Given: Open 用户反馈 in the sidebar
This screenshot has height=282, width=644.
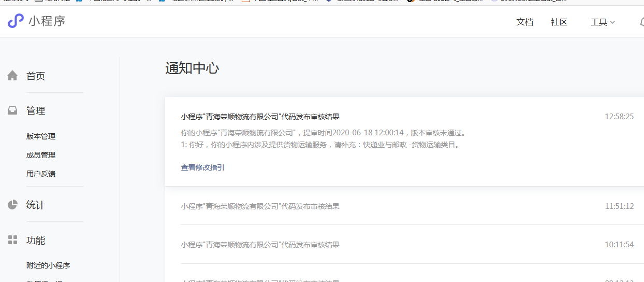Looking at the screenshot, I should [x=41, y=174].
